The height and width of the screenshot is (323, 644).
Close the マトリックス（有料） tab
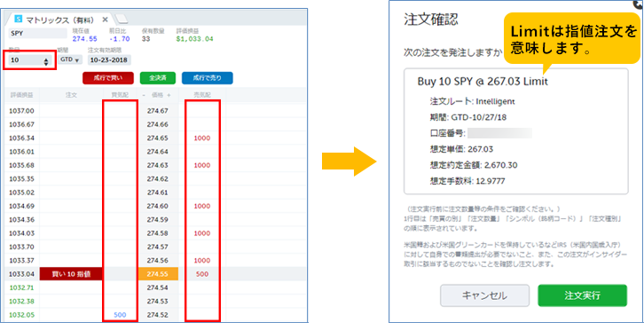tap(106, 20)
